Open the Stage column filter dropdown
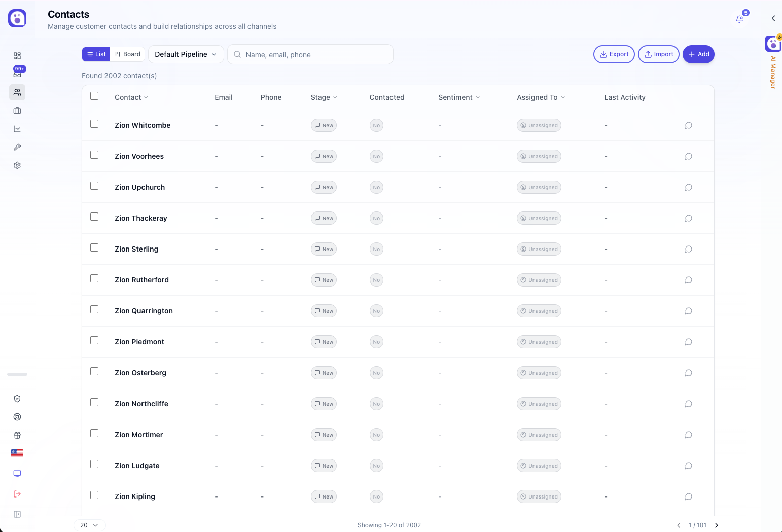Viewport: 782px width, 532px height. pyautogui.click(x=324, y=97)
